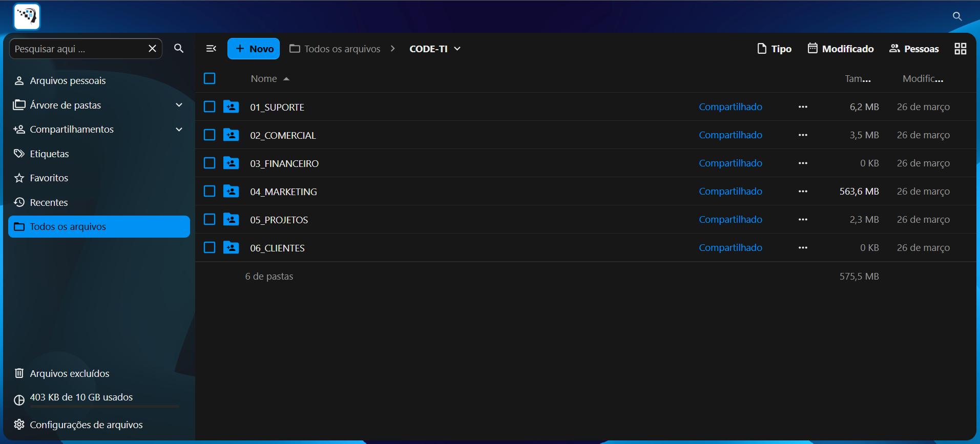
Task: Open actions menu for 02_COMERCIAL
Action: click(803, 135)
